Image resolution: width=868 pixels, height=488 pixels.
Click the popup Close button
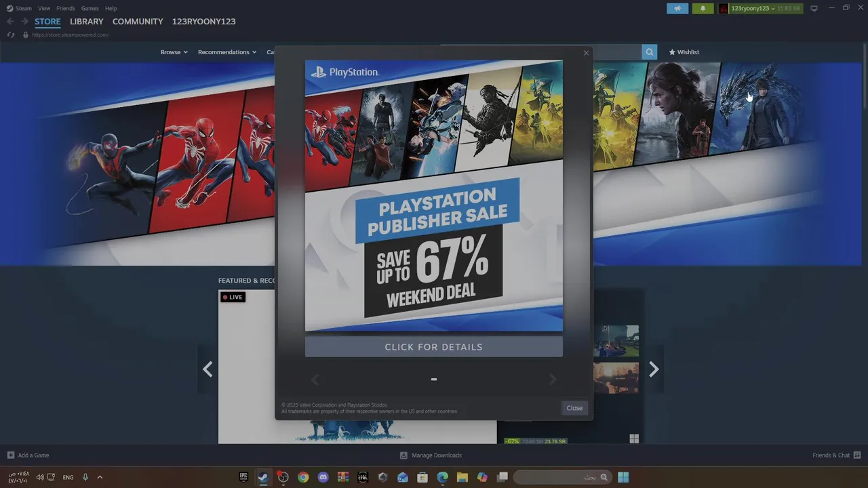pos(574,408)
